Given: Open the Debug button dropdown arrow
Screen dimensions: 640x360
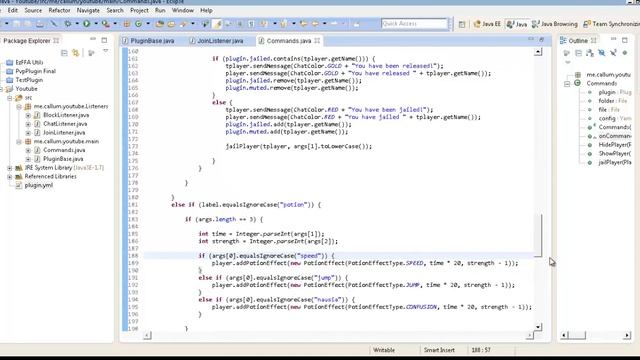Looking at the screenshot, I should pos(77,24).
